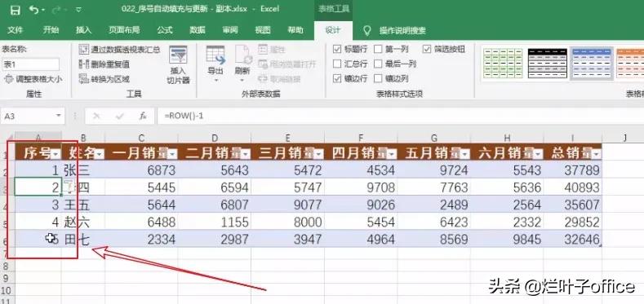Open the 文件 menu tab
Screen dimensions: 644x304
click(x=16, y=30)
